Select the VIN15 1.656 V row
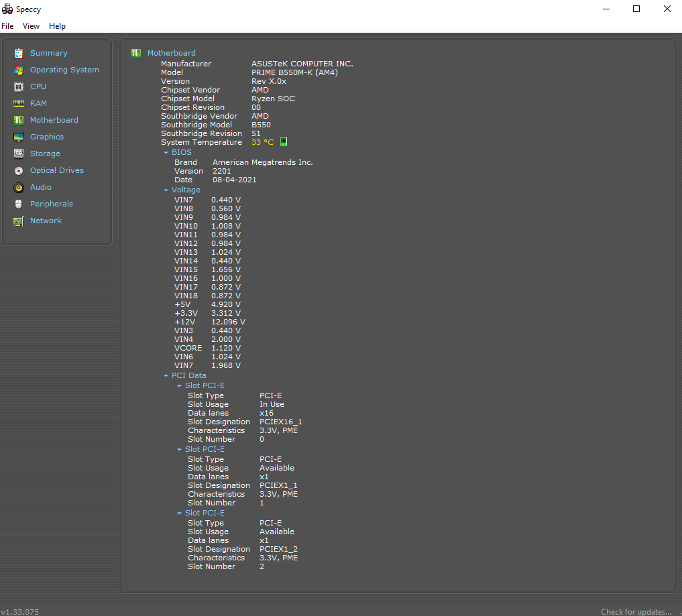Screen dimensions: 682x616 click(207, 270)
